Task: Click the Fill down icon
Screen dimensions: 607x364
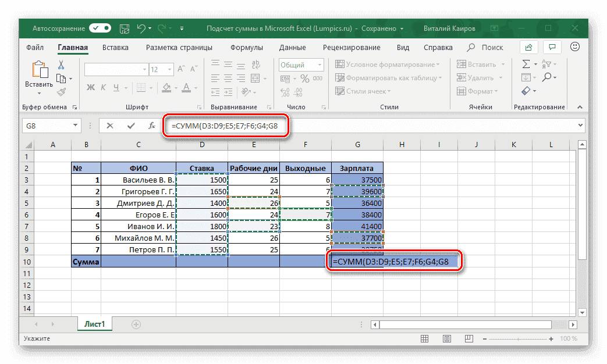Action: tap(526, 77)
